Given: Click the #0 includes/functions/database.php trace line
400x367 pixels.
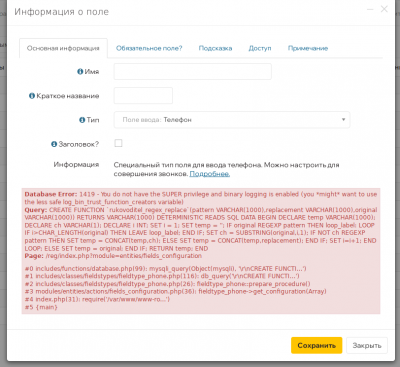Looking at the screenshot, I should 165,269.
